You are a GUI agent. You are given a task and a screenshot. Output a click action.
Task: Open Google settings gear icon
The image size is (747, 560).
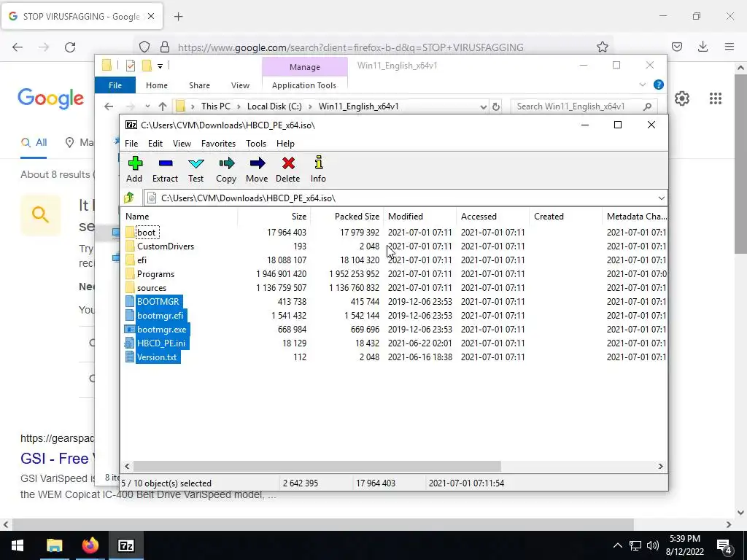click(x=682, y=98)
